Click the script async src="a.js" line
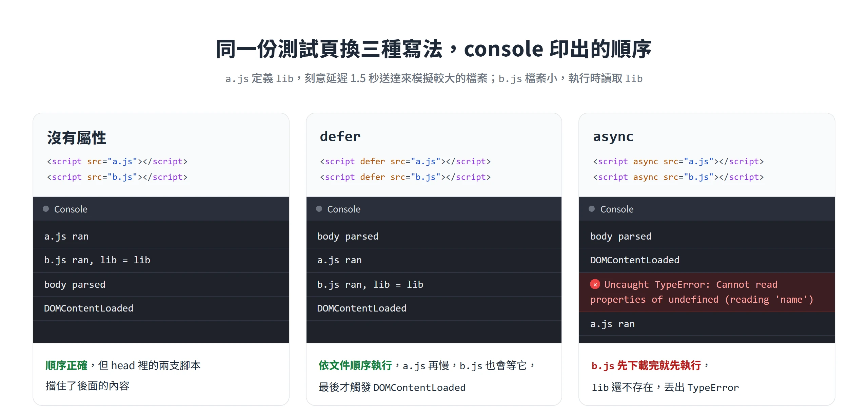 pos(678,162)
